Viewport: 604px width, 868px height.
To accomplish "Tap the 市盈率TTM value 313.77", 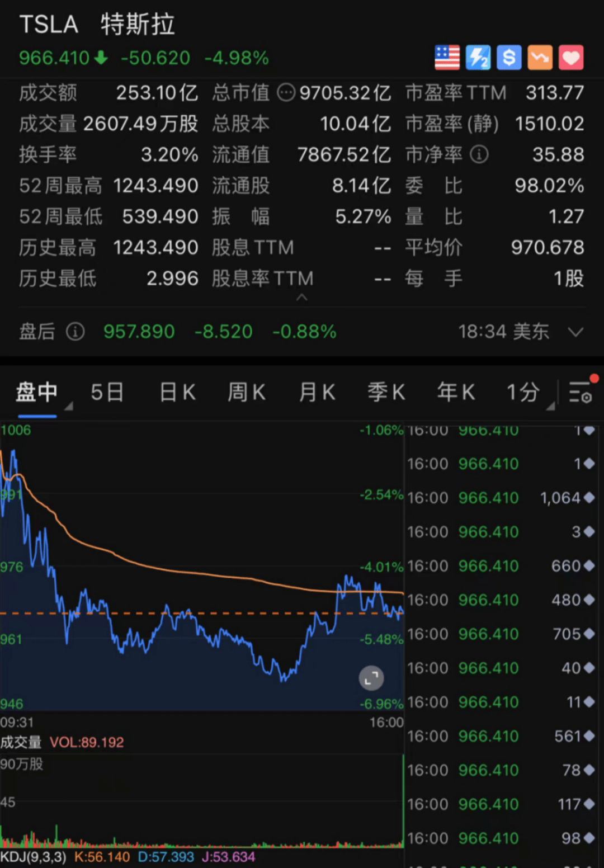I will (x=555, y=93).
